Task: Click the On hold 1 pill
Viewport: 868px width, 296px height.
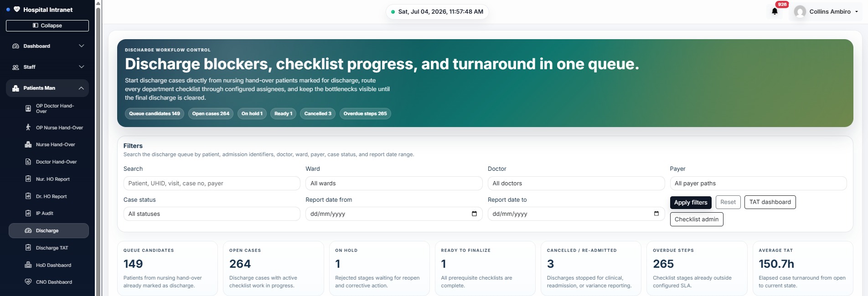Action: pyautogui.click(x=252, y=113)
